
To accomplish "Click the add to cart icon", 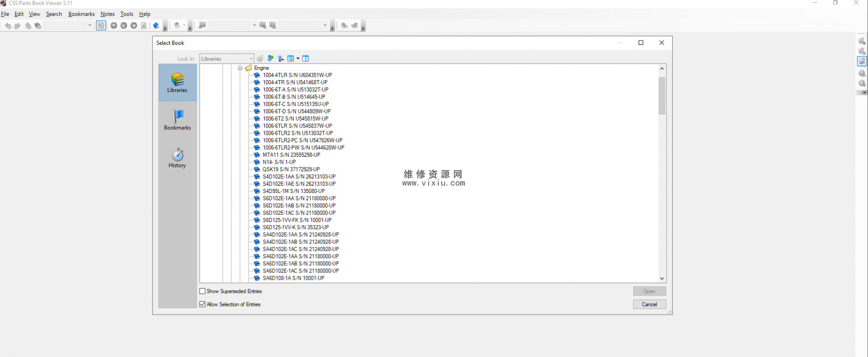I will click(x=862, y=41).
